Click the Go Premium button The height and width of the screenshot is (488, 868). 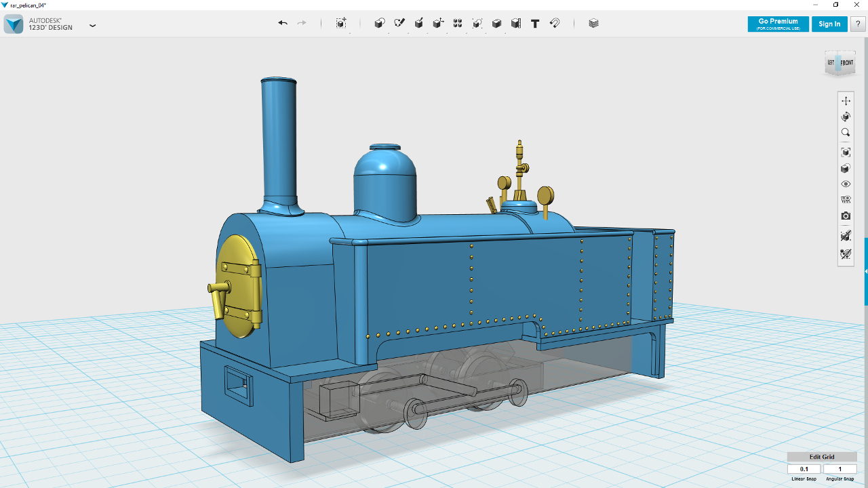tap(778, 24)
